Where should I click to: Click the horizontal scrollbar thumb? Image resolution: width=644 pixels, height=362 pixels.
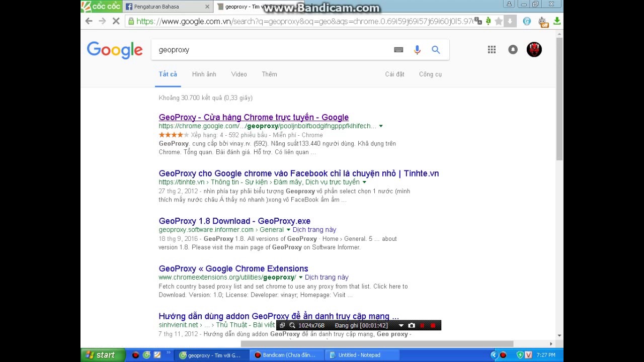coord(377,344)
